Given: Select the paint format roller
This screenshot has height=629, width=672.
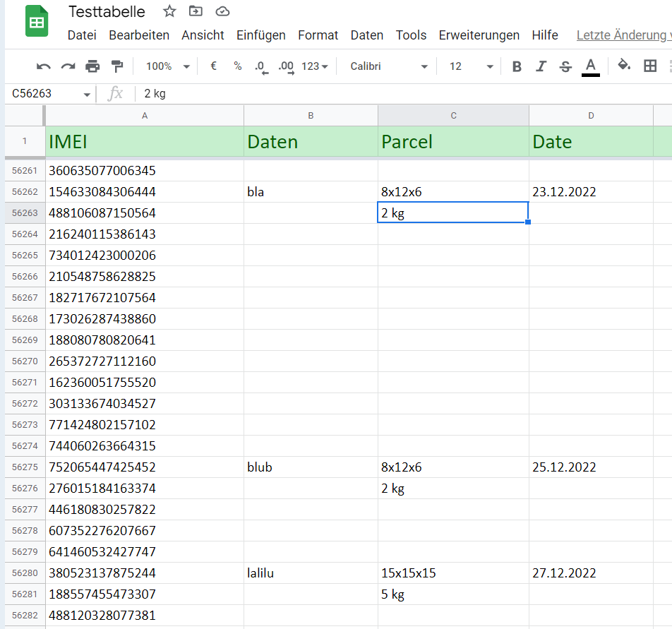Looking at the screenshot, I should (x=117, y=66).
